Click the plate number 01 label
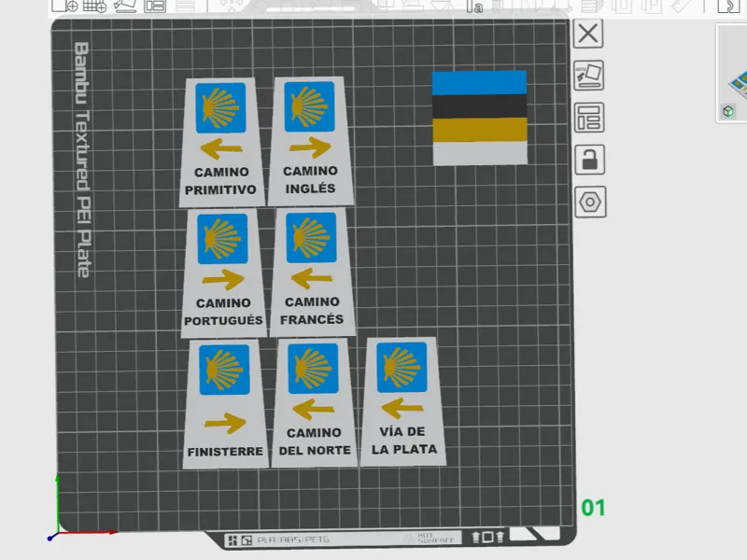This screenshot has width=747, height=560. point(593,508)
